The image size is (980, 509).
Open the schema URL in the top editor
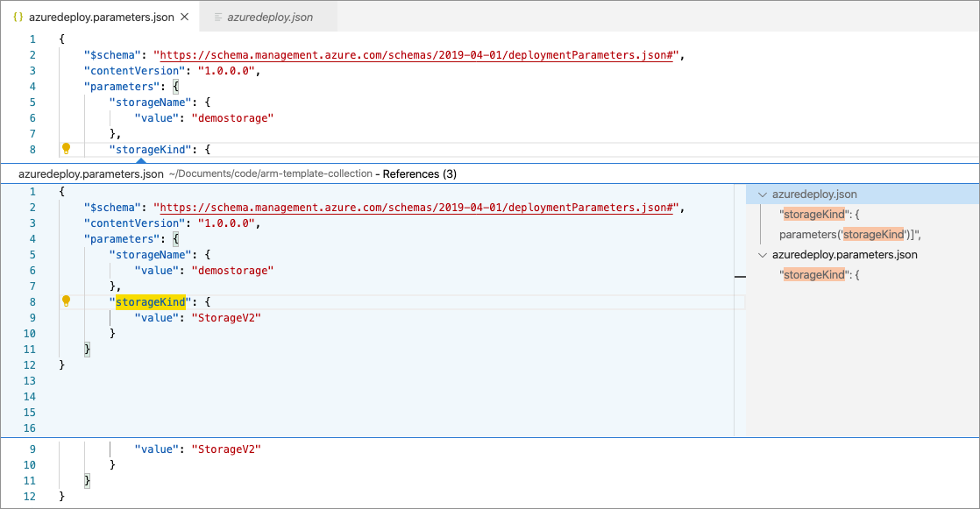[416, 55]
